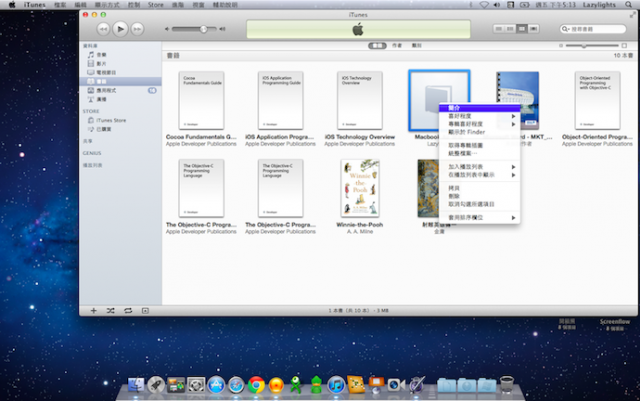Choose 拷貝 (Copy) in context menu
640x401 pixels.
[x=479, y=188]
